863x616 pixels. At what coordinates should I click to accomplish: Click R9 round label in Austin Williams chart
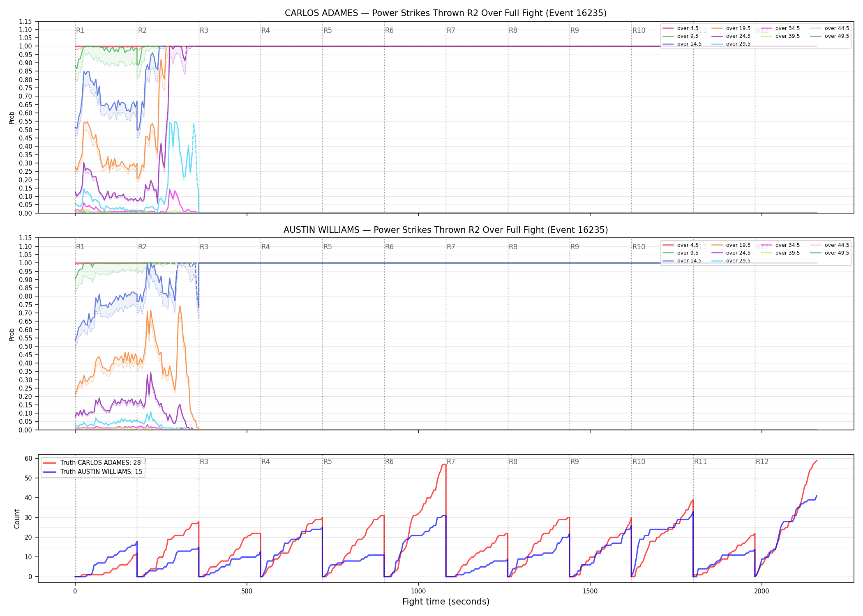(575, 247)
